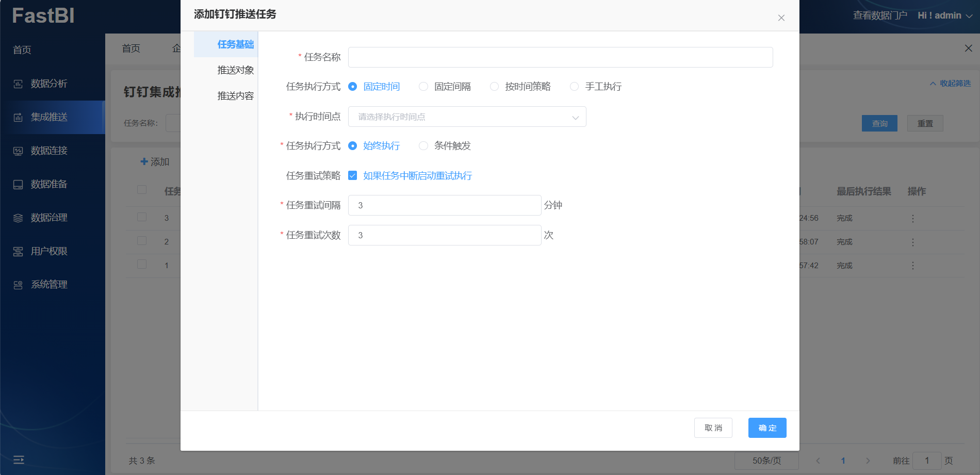Click the 数据治理 layers icon
980x475 pixels.
coord(18,218)
